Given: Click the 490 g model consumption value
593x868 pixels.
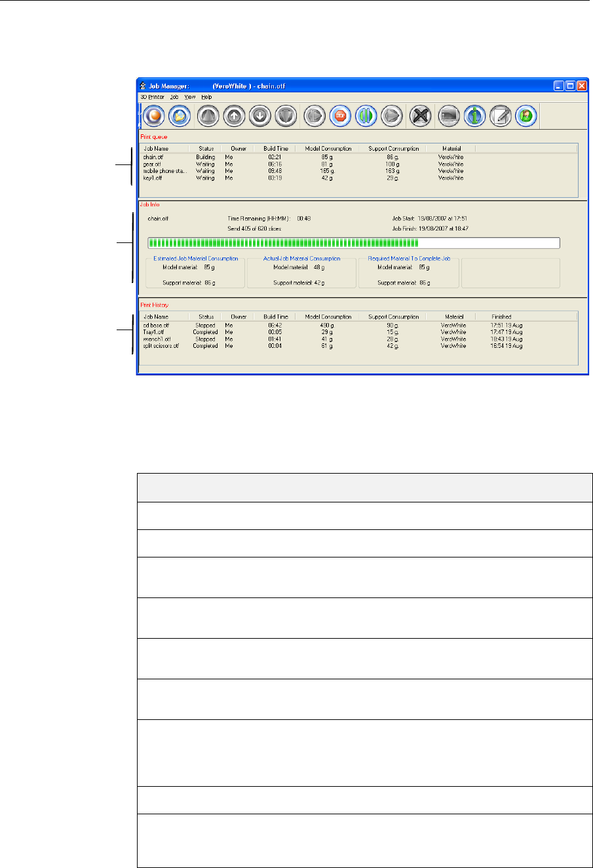Looking at the screenshot, I should [326, 325].
